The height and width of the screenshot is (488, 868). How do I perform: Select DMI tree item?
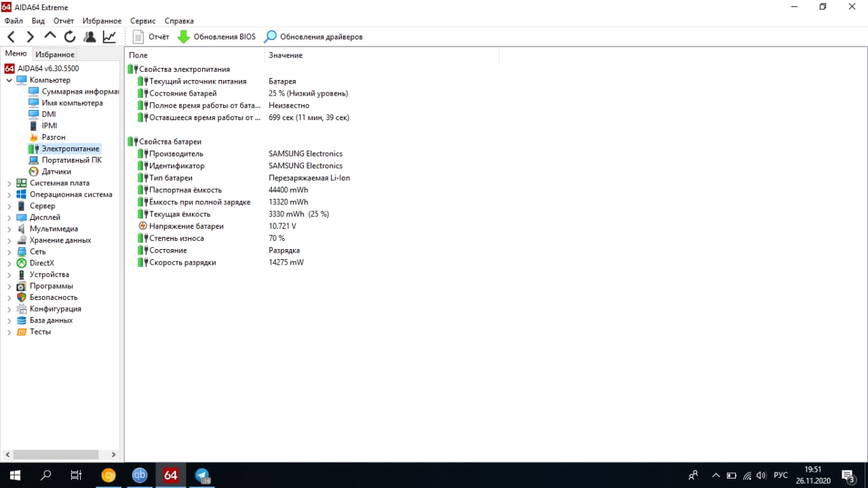43,114
